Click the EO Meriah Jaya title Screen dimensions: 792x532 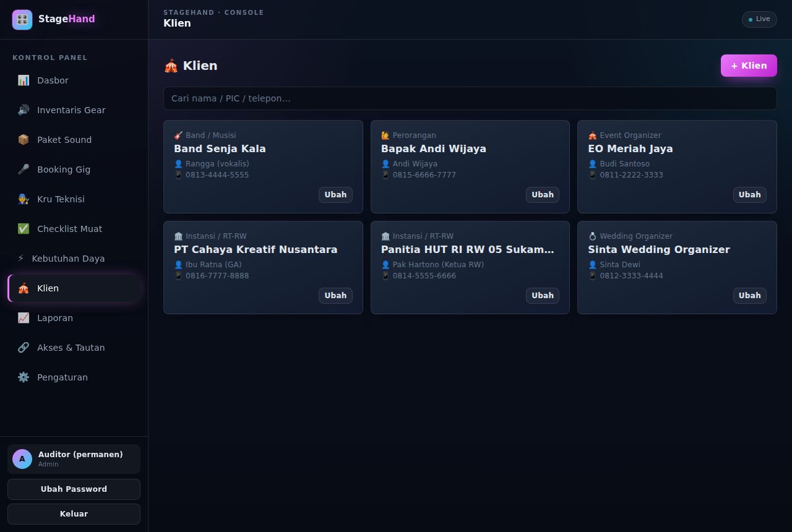click(x=631, y=148)
